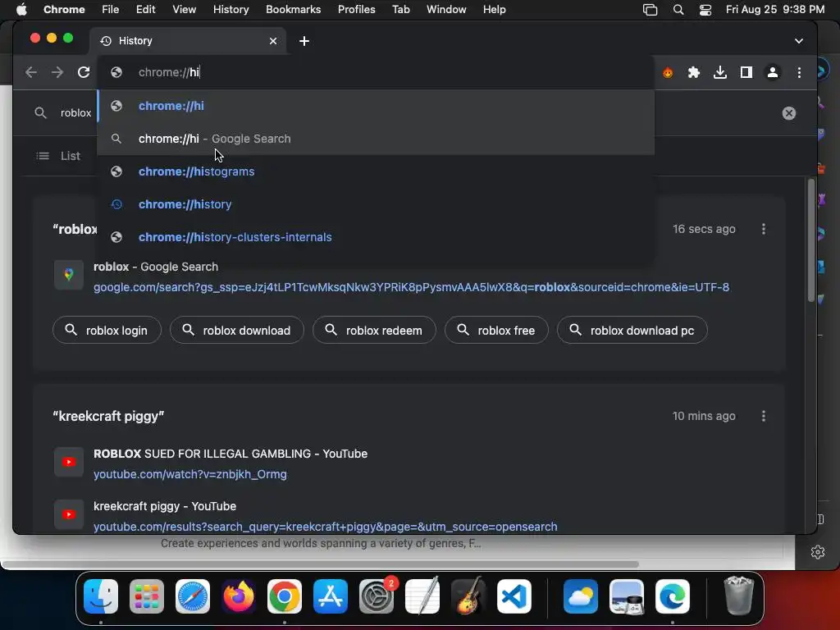This screenshot has width=840, height=630.
Task: Open the Profiles menu
Action: 356,10
